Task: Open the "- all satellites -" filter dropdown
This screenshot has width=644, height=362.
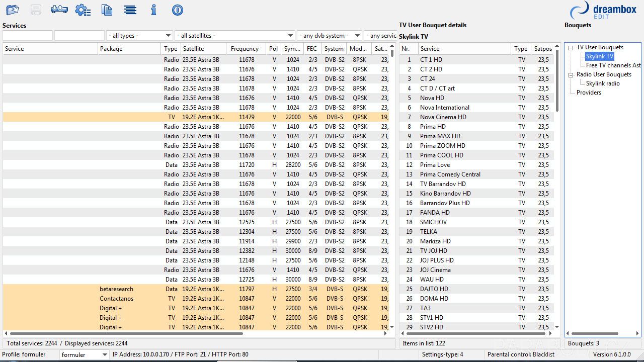Action: 235,36
